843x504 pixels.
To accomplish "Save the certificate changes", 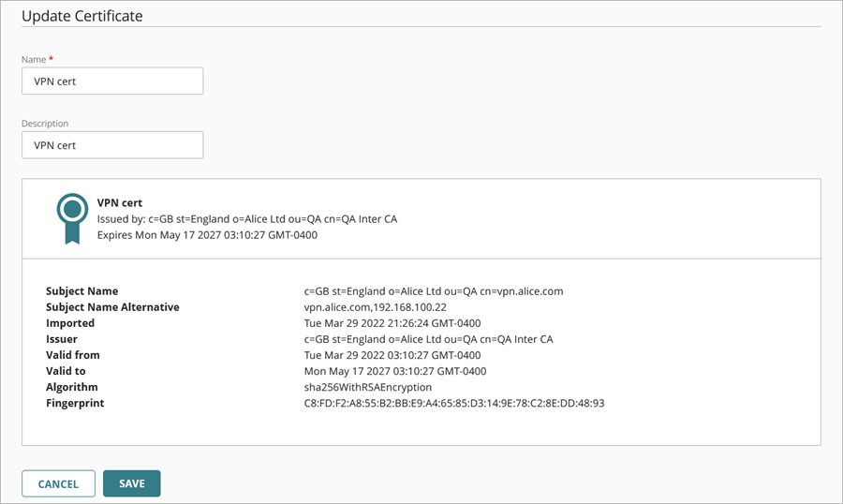I will (131, 483).
